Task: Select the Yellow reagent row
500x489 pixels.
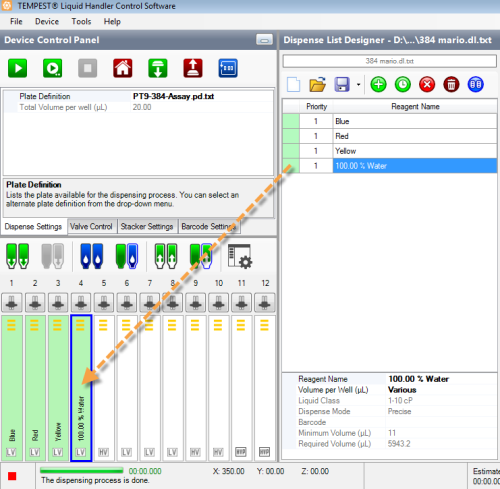Action: (x=390, y=151)
